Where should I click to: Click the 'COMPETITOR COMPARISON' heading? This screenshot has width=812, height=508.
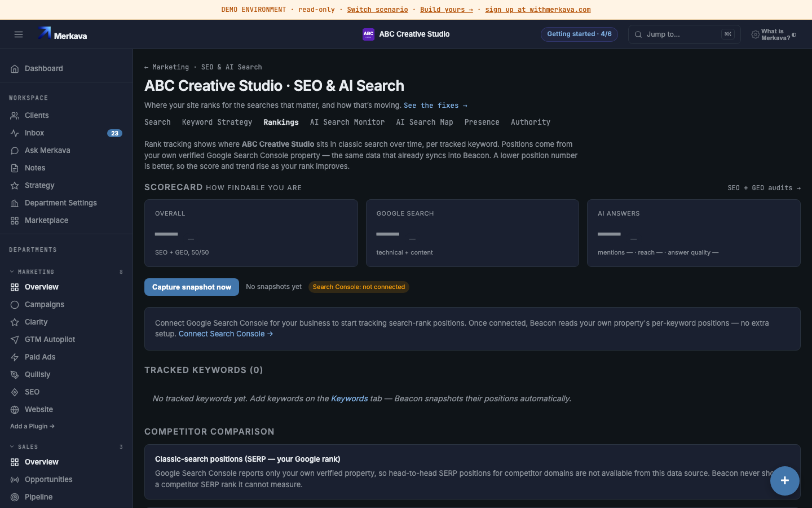click(209, 432)
